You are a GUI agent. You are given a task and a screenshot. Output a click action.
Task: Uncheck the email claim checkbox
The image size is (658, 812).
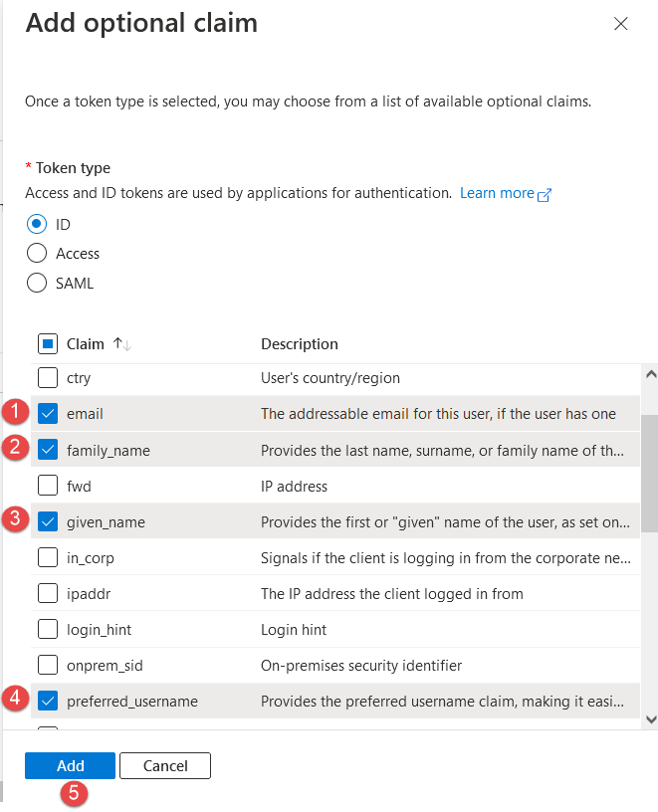click(48, 414)
